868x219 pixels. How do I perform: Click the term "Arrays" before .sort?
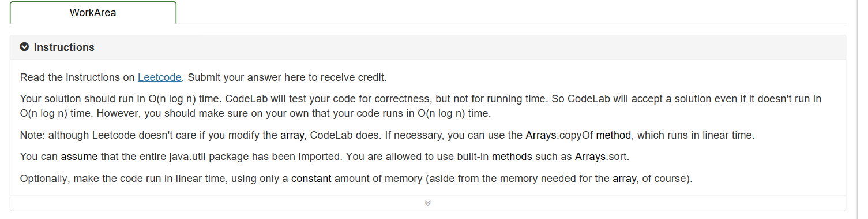click(590, 157)
